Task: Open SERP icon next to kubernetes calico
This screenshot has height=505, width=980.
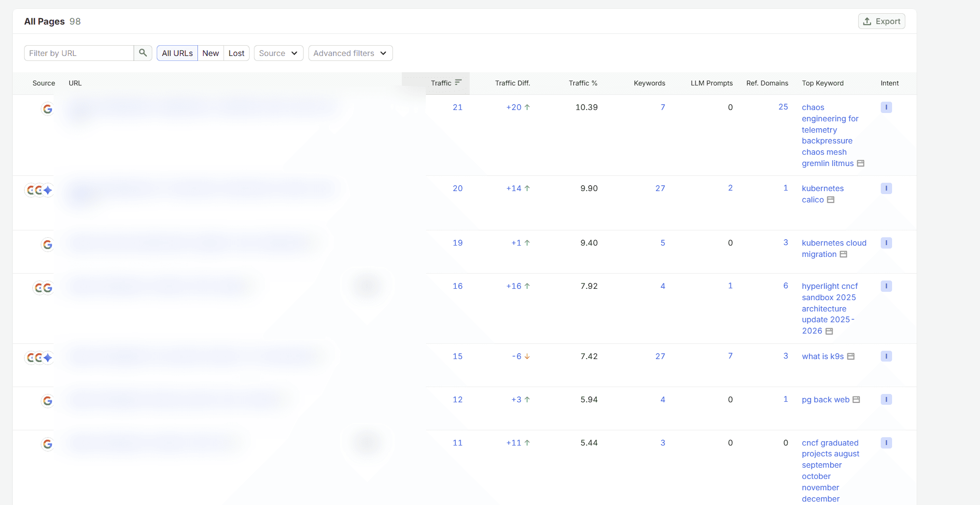Action: [831, 200]
